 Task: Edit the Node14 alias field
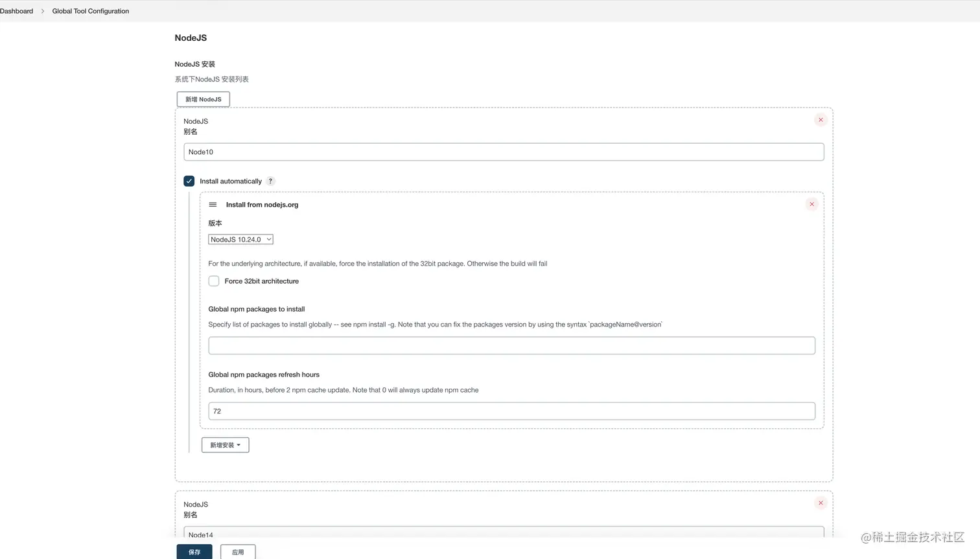[x=504, y=532]
